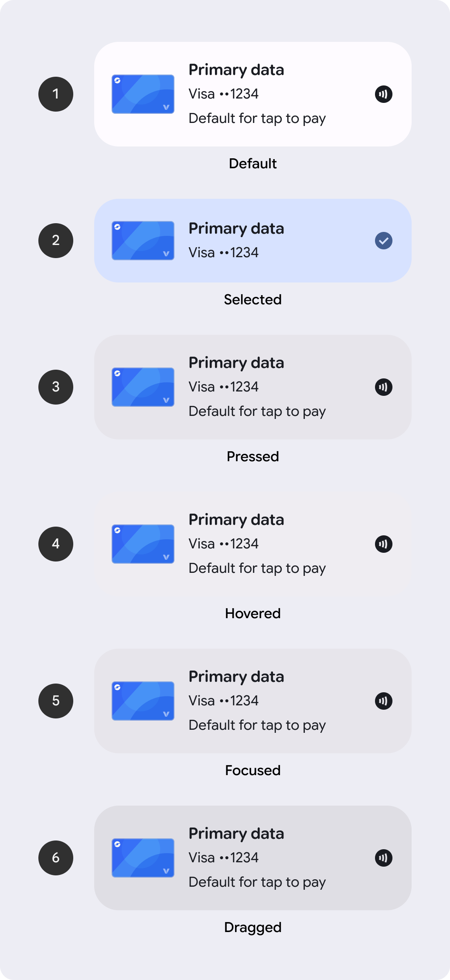450x980 pixels.
Task: Click the number 2 circle badge
Action: [56, 241]
